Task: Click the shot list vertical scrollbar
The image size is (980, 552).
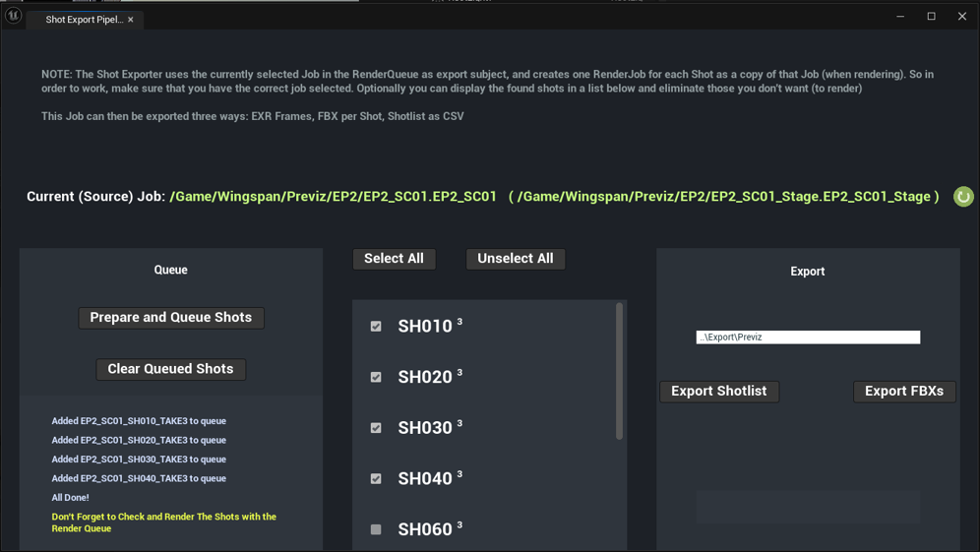Action: point(619,372)
